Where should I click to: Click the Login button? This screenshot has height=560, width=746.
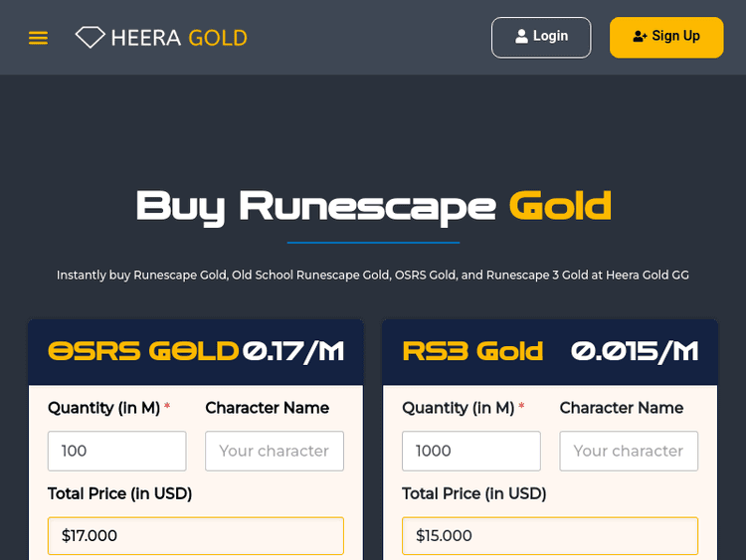[541, 37]
